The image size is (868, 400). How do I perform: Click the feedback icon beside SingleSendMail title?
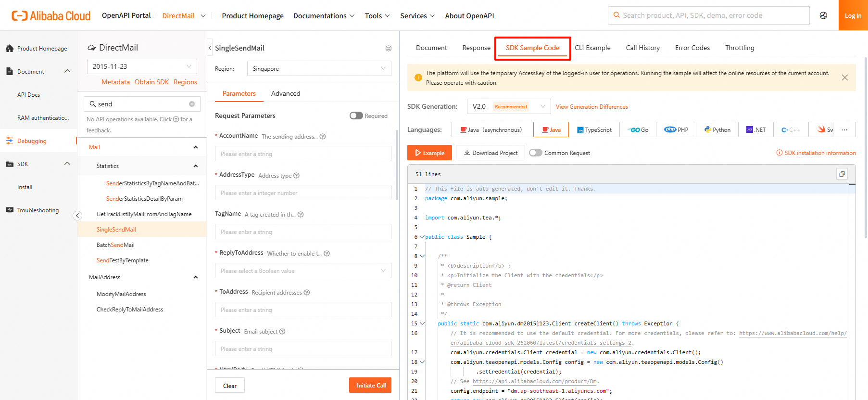pos(389,48)
